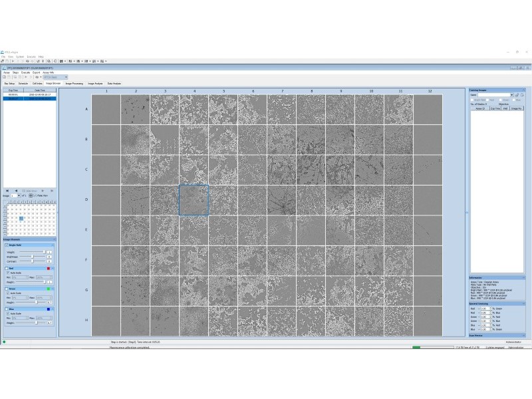
Task: Click the eye view icon in experiment toolbar
Action: tap(37, 77)
